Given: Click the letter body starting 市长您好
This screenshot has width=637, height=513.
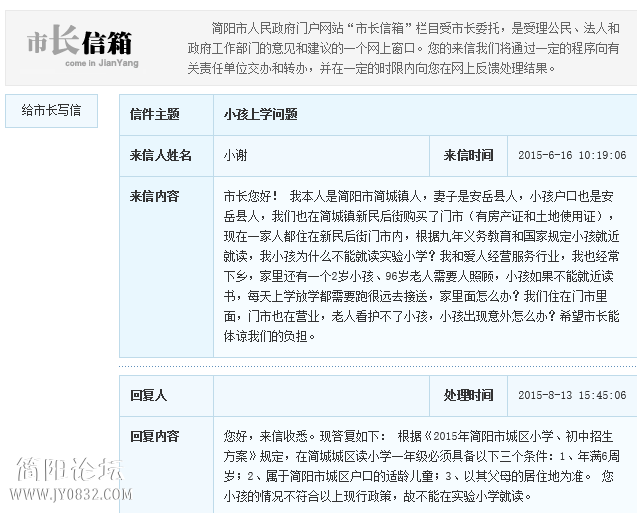Looking at the screenshot, I should [x=421, y=266].
